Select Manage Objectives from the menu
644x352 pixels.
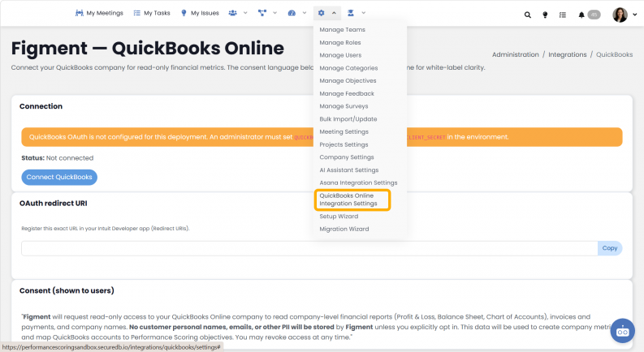(x=348, y=81)
